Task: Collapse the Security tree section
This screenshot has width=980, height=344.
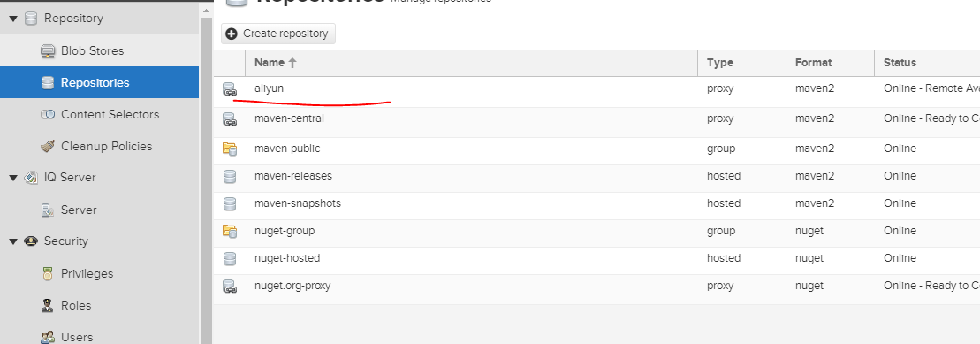Action: (x=13, y=241)
